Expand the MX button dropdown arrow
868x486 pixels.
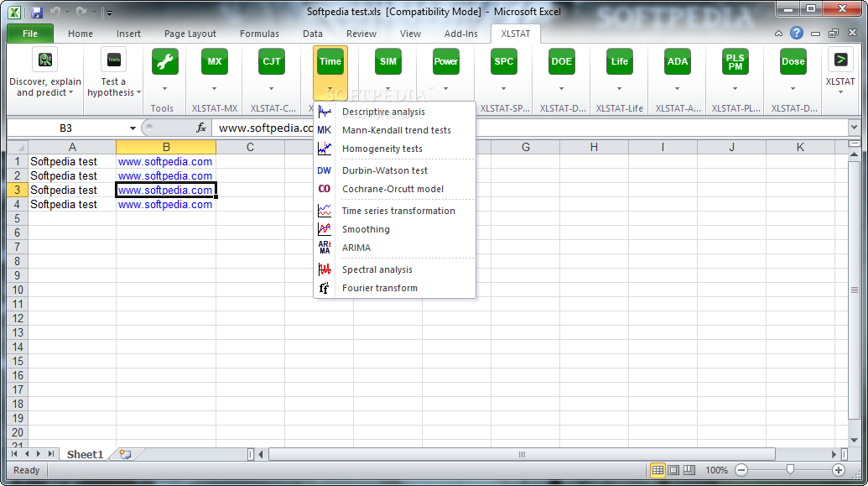[214, 89]
